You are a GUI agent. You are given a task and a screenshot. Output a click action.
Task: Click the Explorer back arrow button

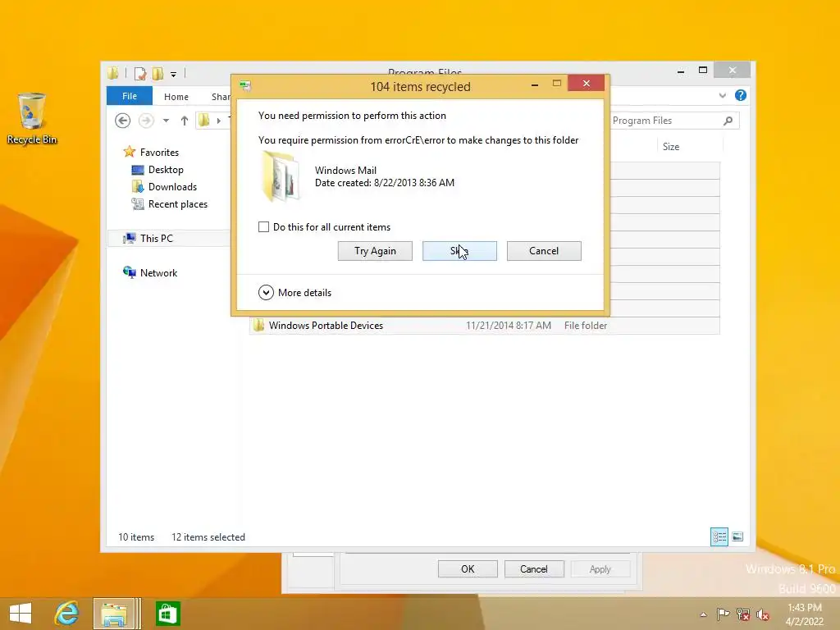[123, 121]
